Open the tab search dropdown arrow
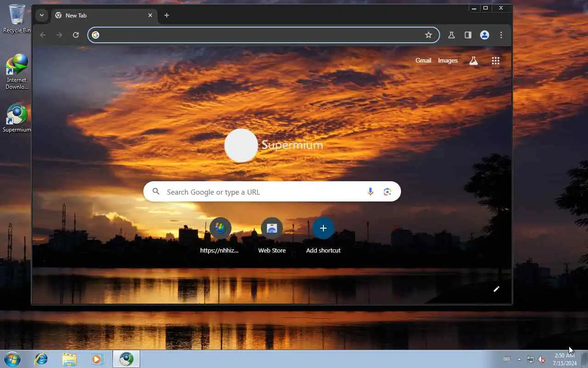The image size is (588, 368). pos(42,15)
